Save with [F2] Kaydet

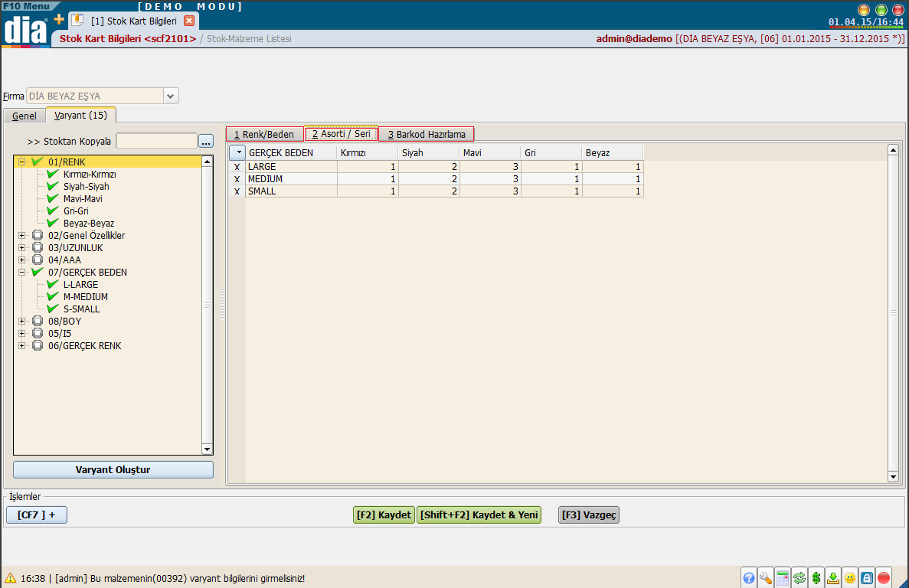(x=384, y=515)
